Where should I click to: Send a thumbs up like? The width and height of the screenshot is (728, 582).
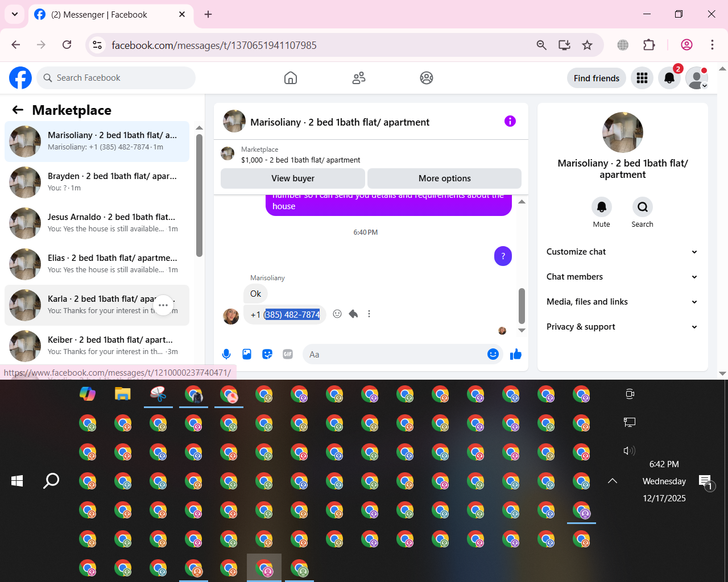pyautogui.click(x=516, y=355)
